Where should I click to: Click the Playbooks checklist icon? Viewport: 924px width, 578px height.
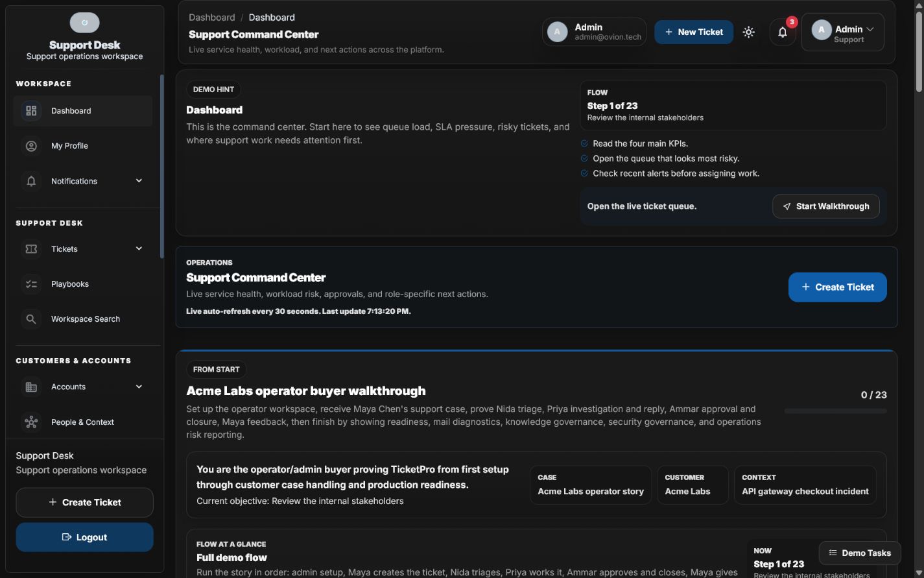click(31, 284)
